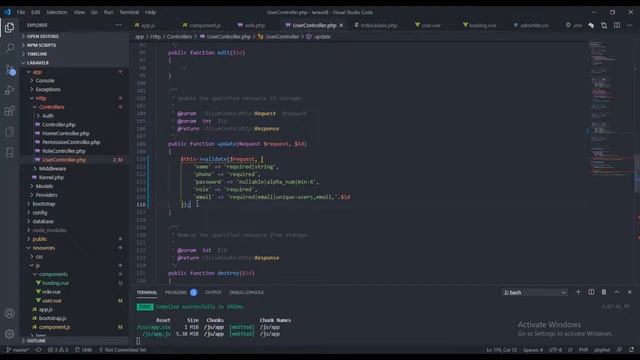Collapse the app folder
The image size is (640, 360).
pos(37,72)
